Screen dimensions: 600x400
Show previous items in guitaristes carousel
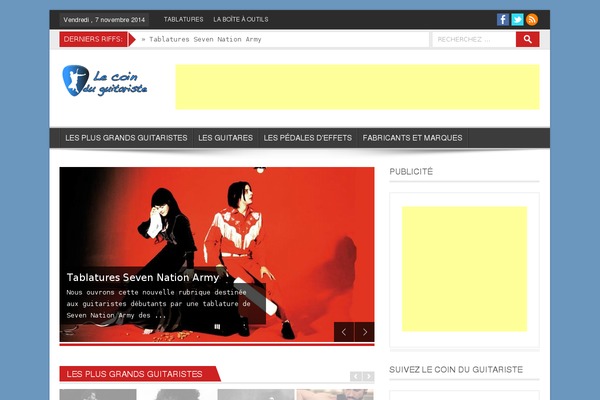[356, 376]
